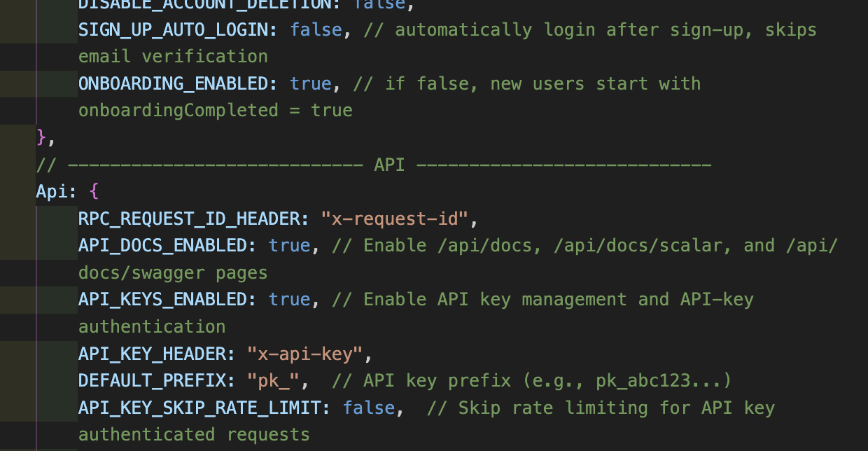
Task: Click the "onboardingCompleted = true" comment text
Action: pos(215,111)
